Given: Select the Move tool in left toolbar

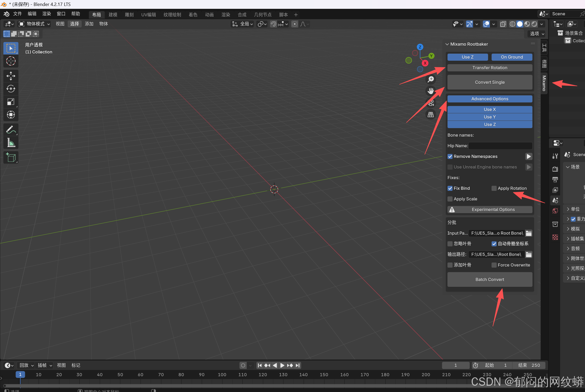Looking at the screenshot, I should (x=11, y=76).
